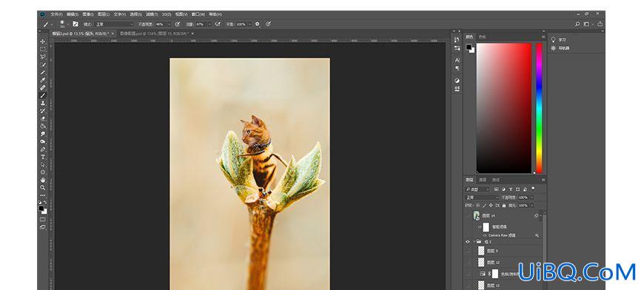Screen dimensions: 644x290
Task: Open the File menu (文件)
Action: (57, 14)
